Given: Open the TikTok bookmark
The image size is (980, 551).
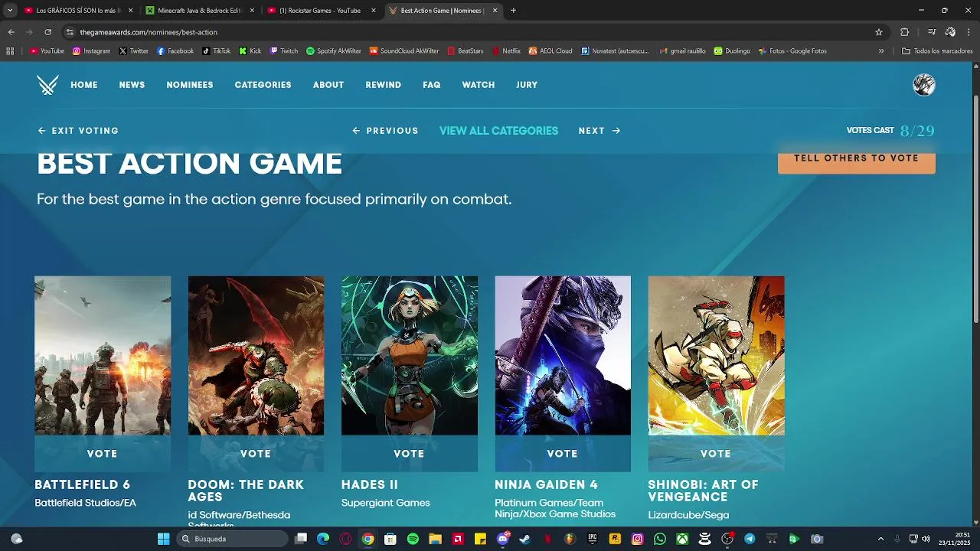Looking at the screenshot, I should (217, 51).
